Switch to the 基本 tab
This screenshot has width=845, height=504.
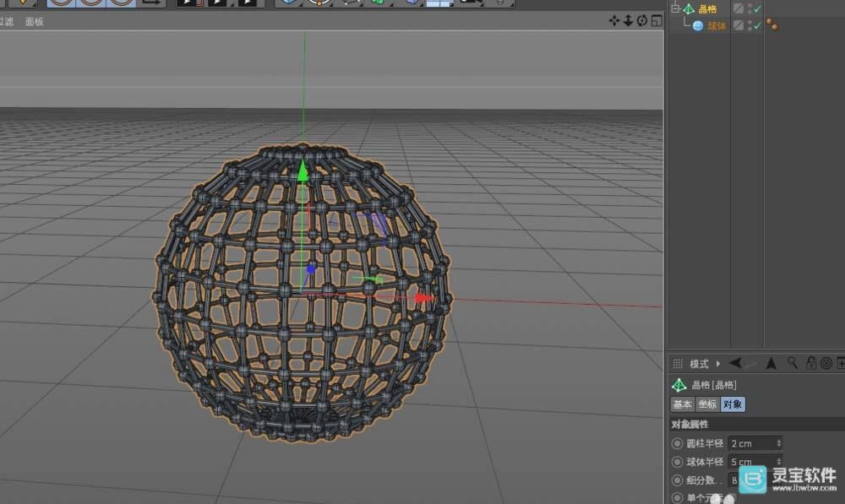click(x=682, y=404)
